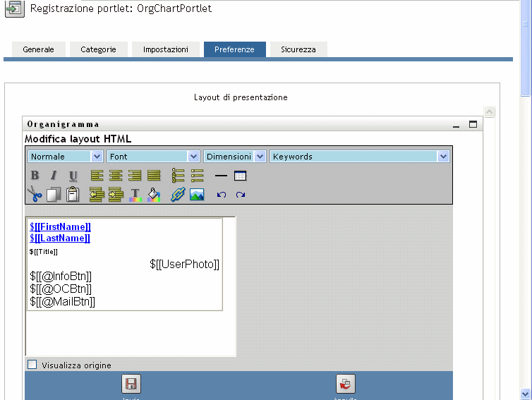Copy selection icon

pos(54,195)
